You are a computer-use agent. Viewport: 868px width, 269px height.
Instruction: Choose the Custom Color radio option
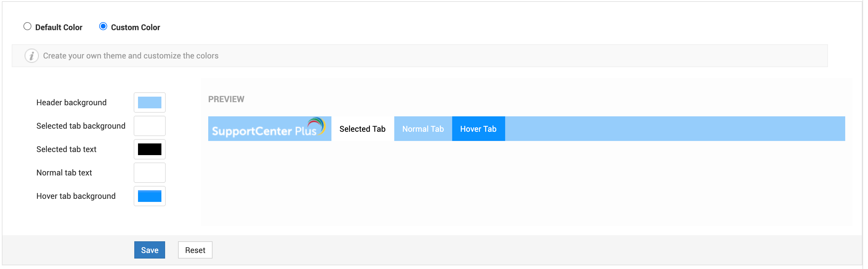click(x=103, y=26)
